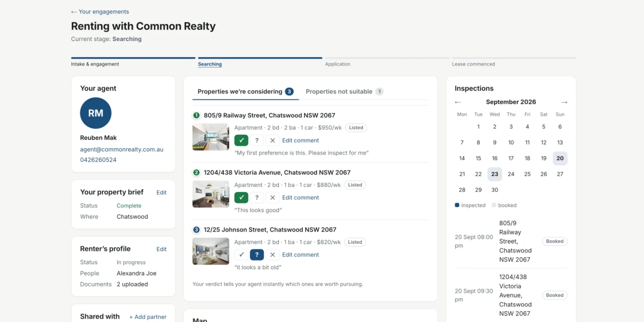644x322 pixels.
Task: Click count badge 3 on considering tab
Action: pos(289,92)
